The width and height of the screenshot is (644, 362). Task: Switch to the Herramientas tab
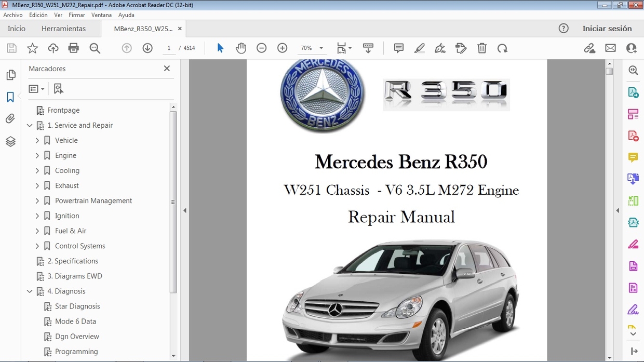coord(63,29)
